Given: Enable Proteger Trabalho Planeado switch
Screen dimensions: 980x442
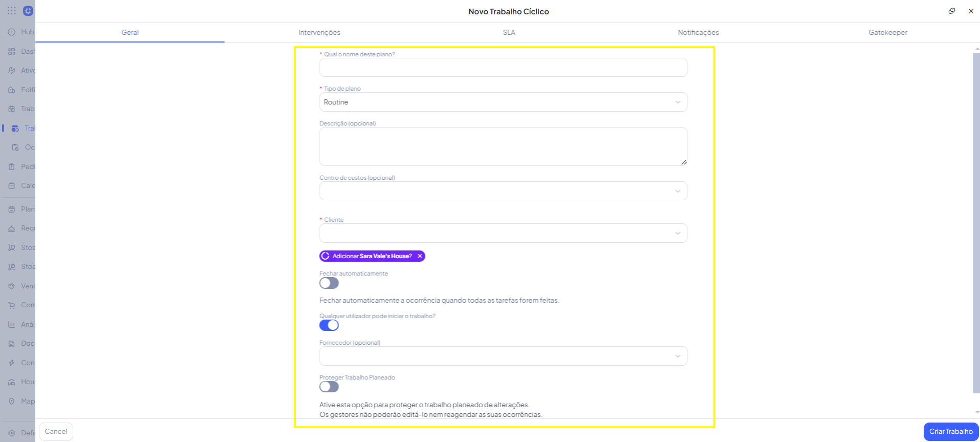Looking at the screenshot, I should pos(329,387).
